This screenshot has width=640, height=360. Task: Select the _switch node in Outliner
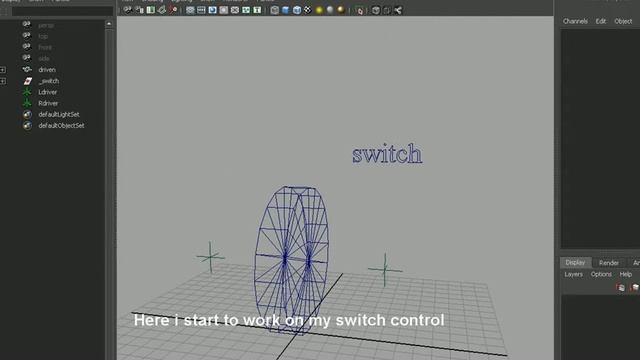pos(49,81)
